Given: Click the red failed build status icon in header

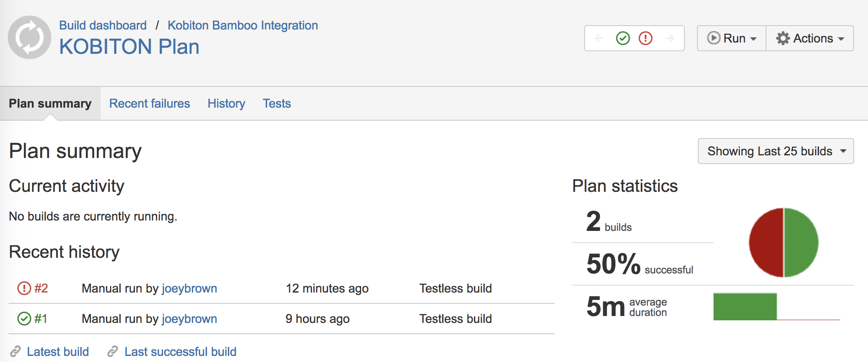Looking at the screenshot, I should [645, 38].
